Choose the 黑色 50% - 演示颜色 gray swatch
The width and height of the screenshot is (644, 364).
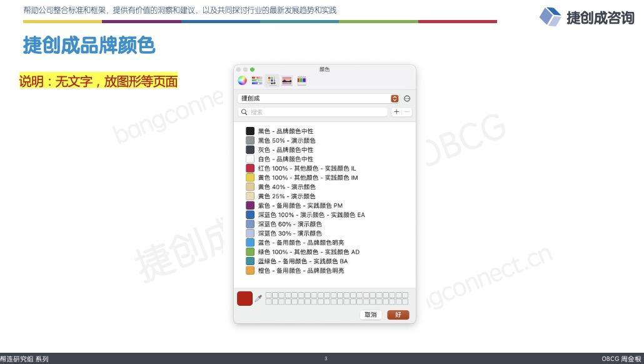tap(250, 141)
